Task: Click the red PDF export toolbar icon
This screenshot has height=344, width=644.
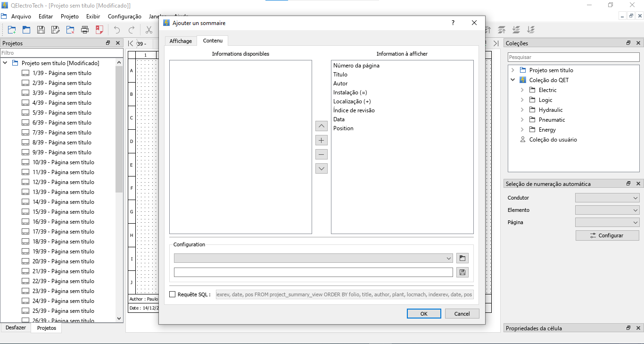Action: (99, 30)
